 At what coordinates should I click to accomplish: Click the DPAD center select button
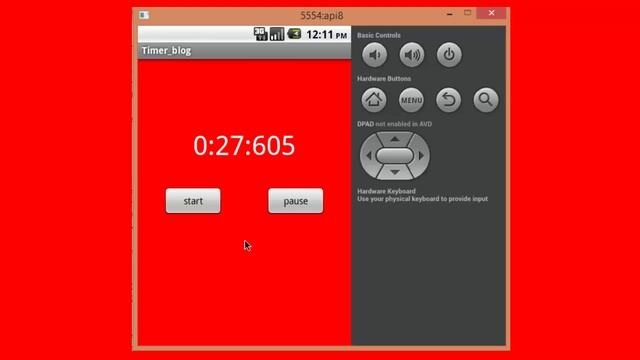pos(395,156)
